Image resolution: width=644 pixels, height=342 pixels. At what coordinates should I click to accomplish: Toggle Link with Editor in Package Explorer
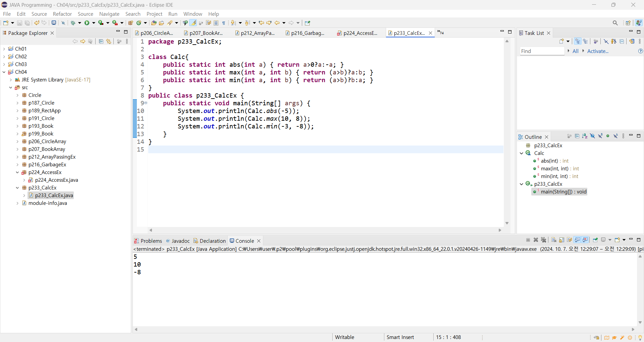[109, 41]
